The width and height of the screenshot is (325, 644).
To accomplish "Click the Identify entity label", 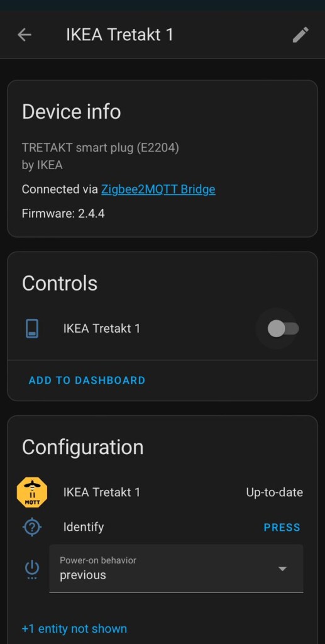I will (84, 527).
